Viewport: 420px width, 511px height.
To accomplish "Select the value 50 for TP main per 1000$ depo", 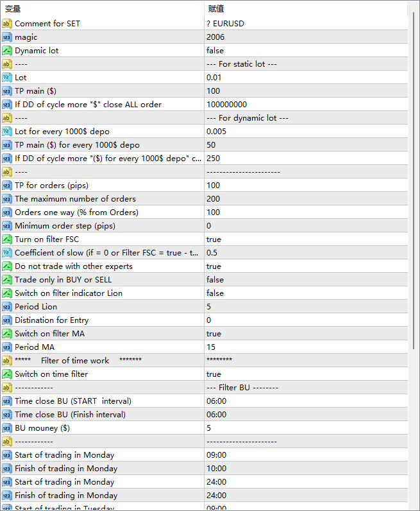I will tap(306, 145).
